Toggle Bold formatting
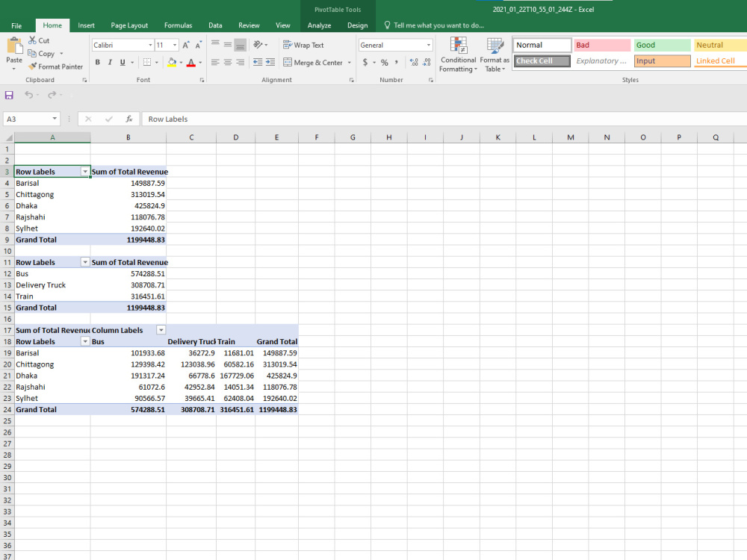This screenshot has height=560, width=747. click(x=98, y=63)
